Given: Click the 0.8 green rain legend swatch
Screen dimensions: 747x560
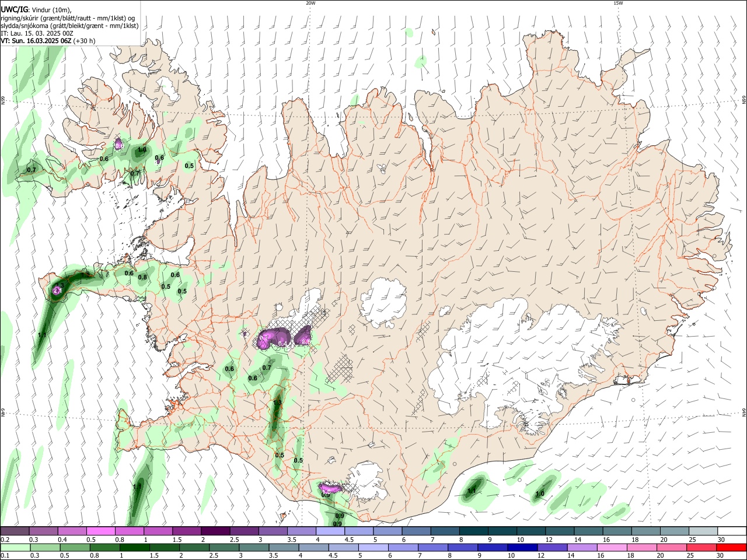Looking at the screenshot, I should point(105,547).
